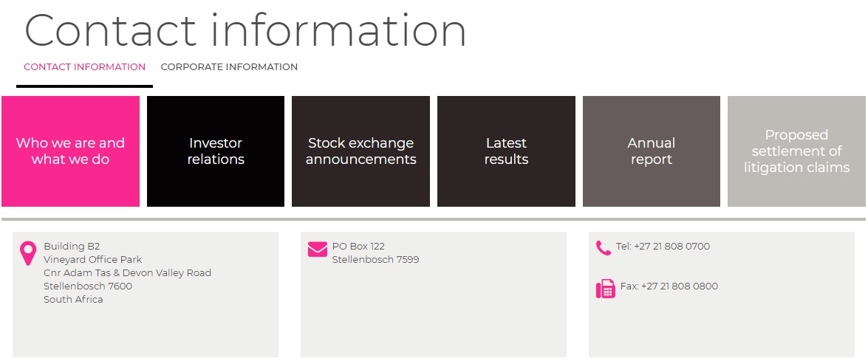Click the Fax: +27 21 808 0800 number
Screen dimensions: 868x364
point(669,286)
